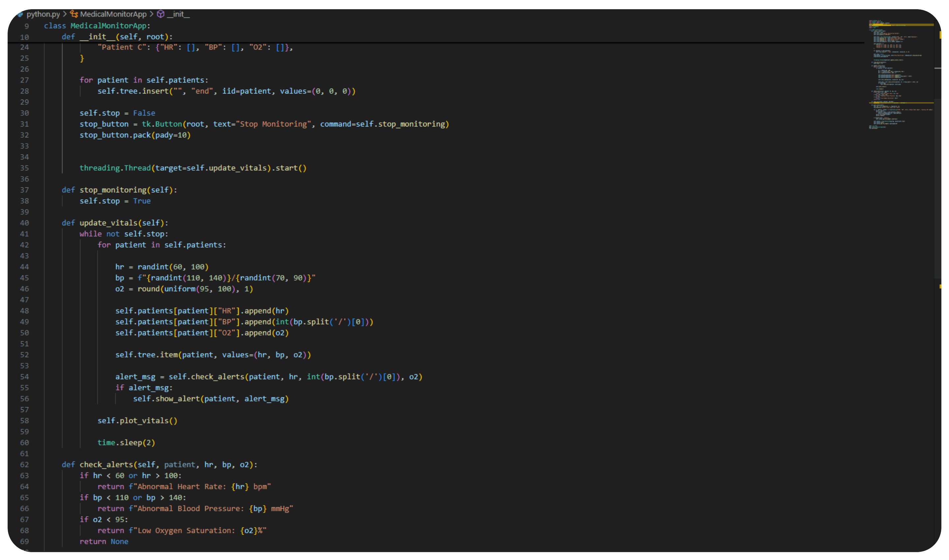Click 'def stop_monitoring(self):' on line 37
Screen dimensions: 949x560
[119, 190]
